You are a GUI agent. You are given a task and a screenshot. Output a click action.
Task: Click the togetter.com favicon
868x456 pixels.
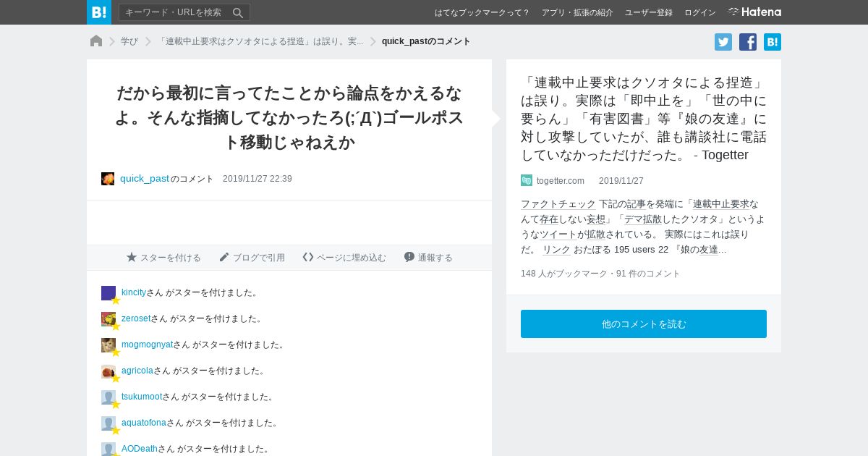[x=527, y=180]
